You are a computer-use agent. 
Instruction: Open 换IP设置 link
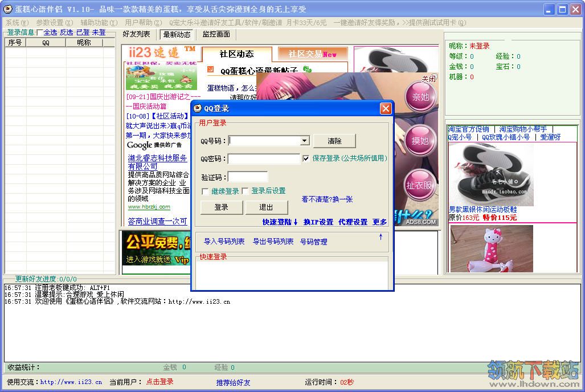(318, 222)
